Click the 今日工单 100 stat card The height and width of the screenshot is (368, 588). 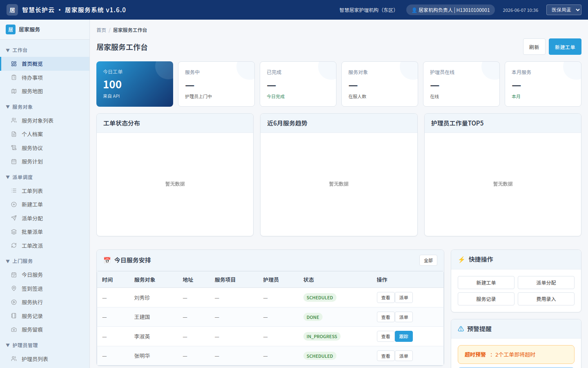pyautogui.click(x=135, y=84)
